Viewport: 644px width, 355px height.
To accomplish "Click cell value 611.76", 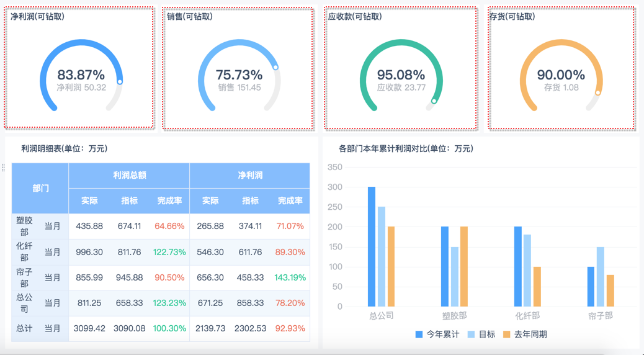I will coord(250,252).
